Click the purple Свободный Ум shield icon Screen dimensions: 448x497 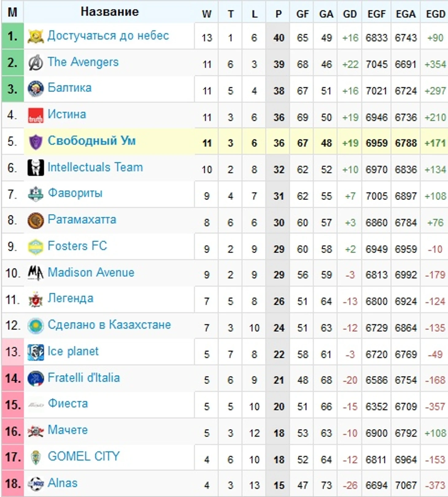pos(36,142)
